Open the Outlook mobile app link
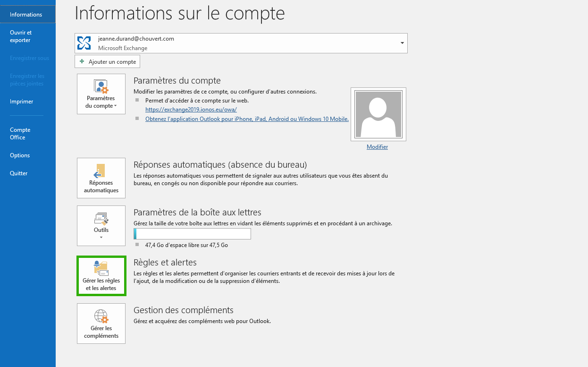This screenshot has height=367, width=588. click(247, 119)
